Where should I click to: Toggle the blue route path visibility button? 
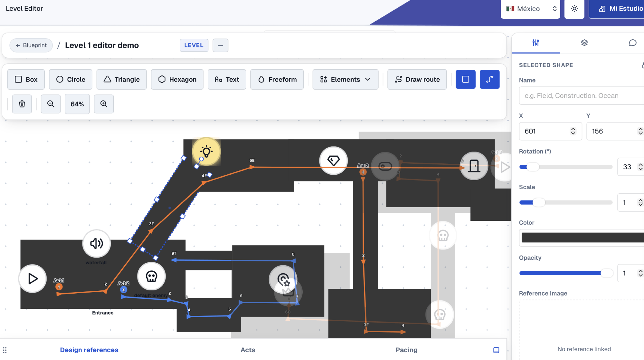[489, 79]
